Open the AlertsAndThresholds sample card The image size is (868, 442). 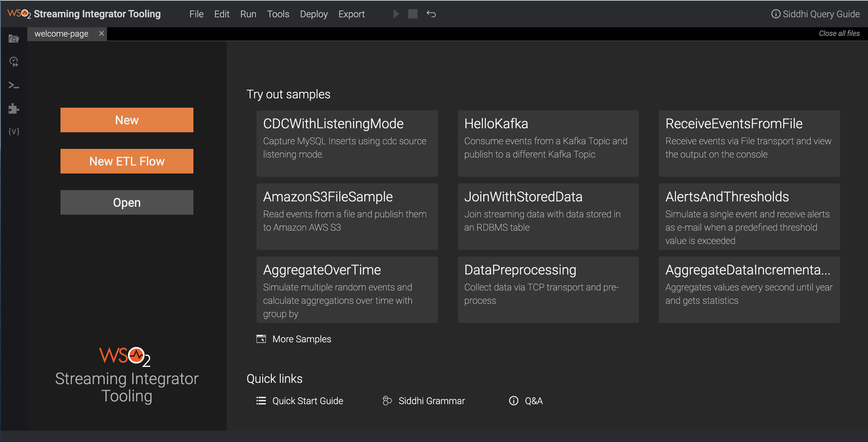tap(749, 217)
